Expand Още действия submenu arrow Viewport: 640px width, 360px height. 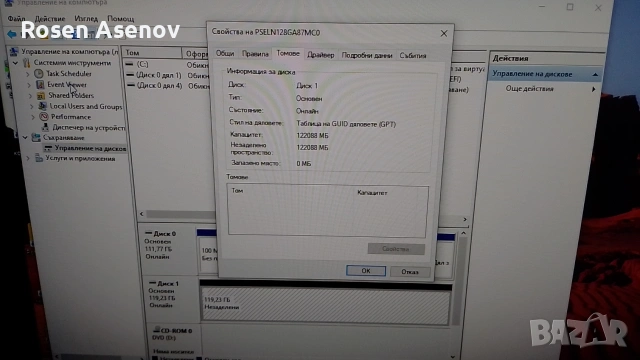(593, 89)
